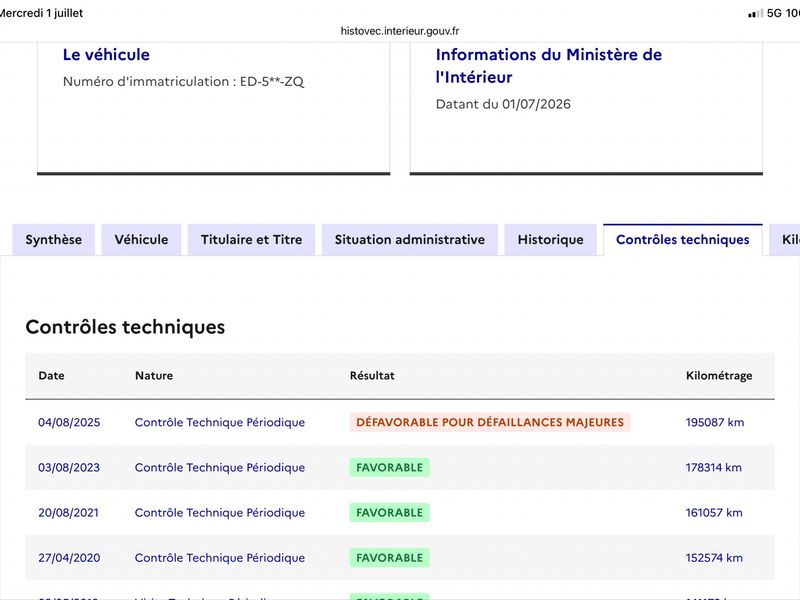Select the Situation administrative tab
Image resolution: width=800 pixels, height=600 pixels.
410,240
